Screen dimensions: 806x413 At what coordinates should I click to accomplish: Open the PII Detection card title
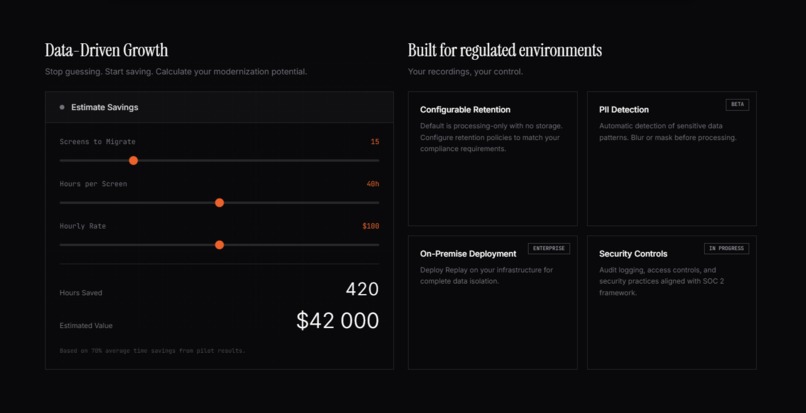(624, 110)
